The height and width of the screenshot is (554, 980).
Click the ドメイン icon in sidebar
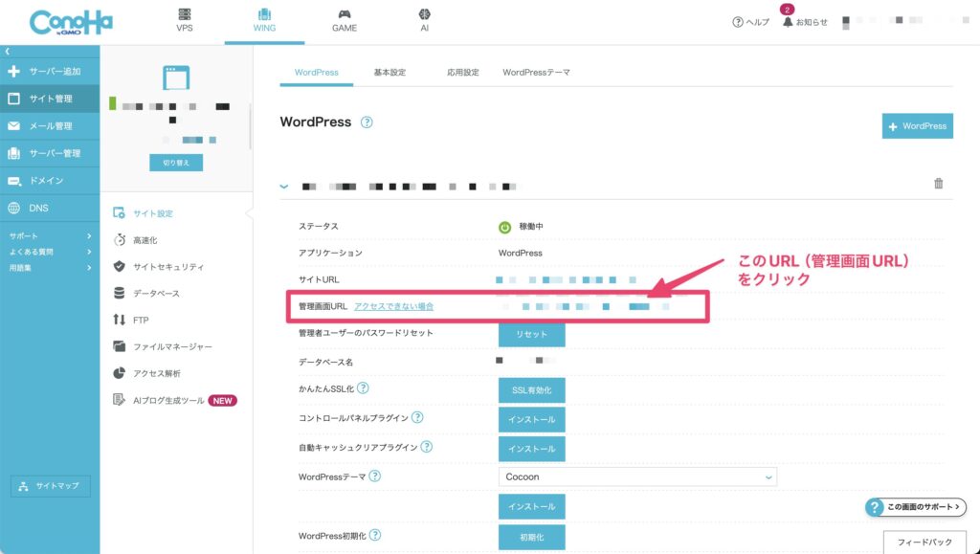click(x=13, y=181)
